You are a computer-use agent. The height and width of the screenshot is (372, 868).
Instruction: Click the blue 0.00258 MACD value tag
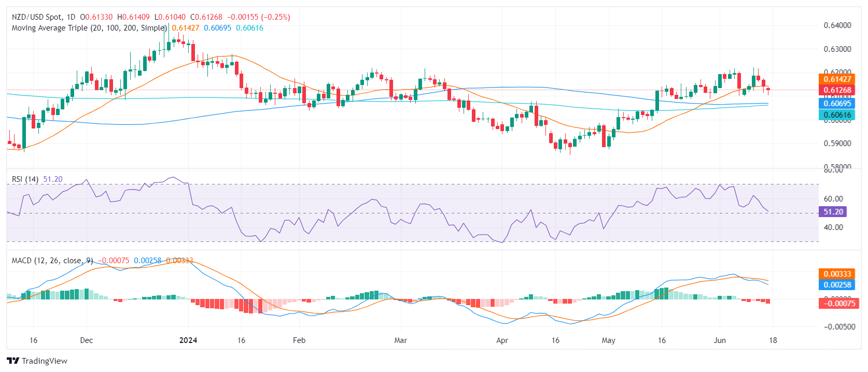tap(837, 285)
